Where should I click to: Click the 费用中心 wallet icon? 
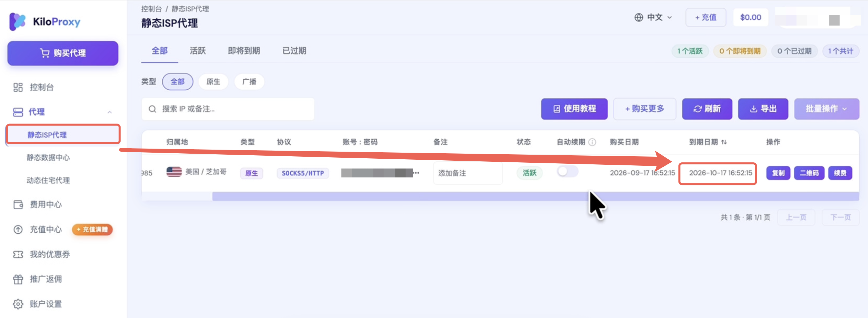(x=18, y=205)
